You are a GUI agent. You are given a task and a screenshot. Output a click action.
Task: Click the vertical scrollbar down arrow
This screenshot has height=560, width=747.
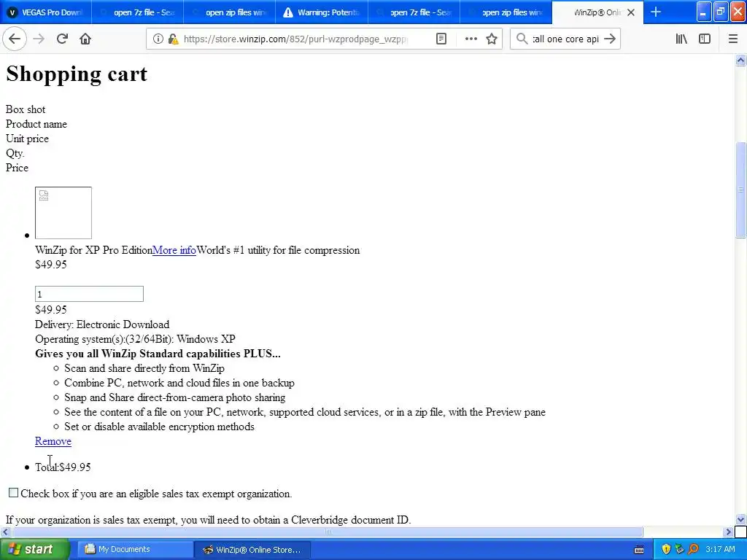click(x=741, y=519)
